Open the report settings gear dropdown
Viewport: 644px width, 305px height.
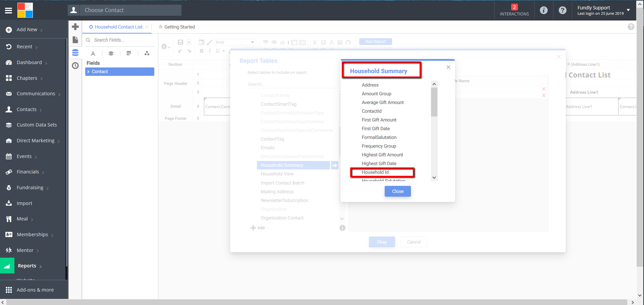pos(165,47)
